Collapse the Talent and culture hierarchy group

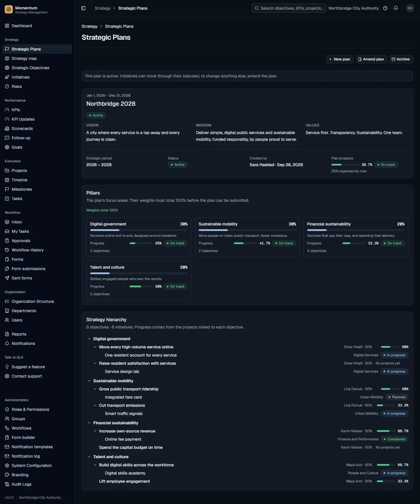(89, 457)
